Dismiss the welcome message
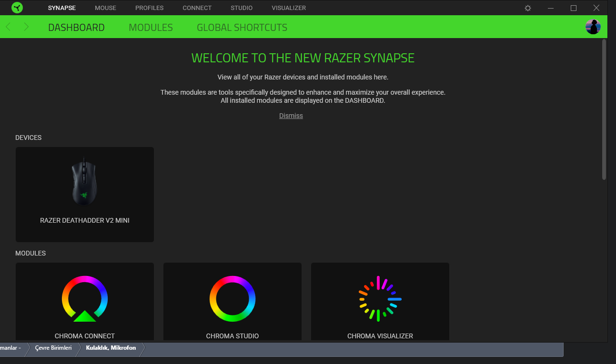The height and width of the screenshot is (364, 616). (291, 116)
